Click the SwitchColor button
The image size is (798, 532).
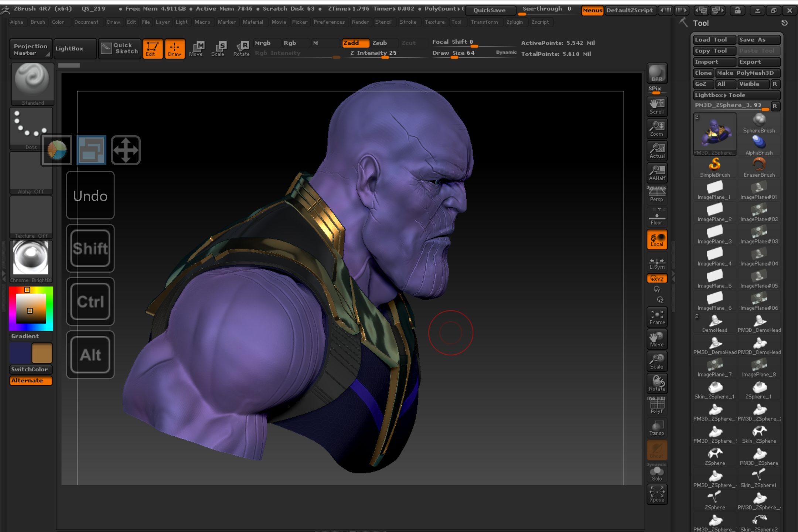[31, 369]
